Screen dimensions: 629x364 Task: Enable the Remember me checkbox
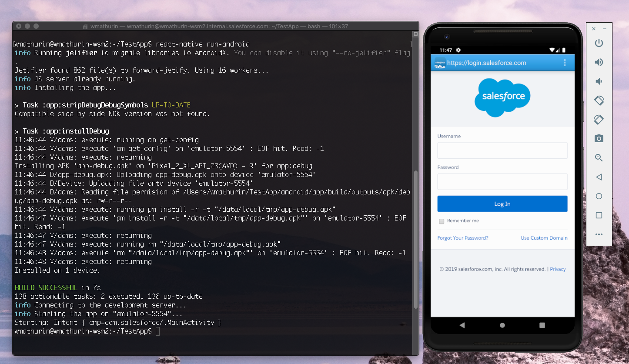click(442, 221)
